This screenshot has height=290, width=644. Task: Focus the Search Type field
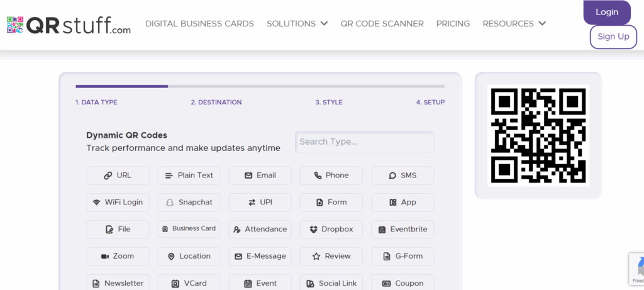point(364,142)
